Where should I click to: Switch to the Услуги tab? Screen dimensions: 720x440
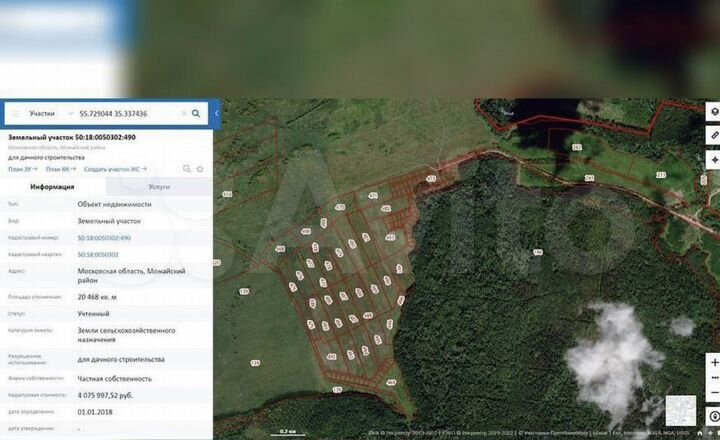(x=158, y=186)
